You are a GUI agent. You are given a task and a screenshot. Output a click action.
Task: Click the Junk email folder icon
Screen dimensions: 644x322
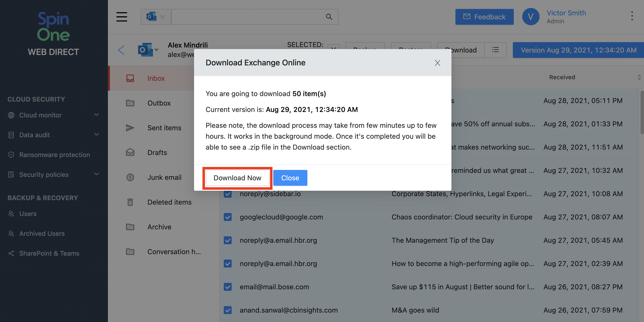(130, 177)
